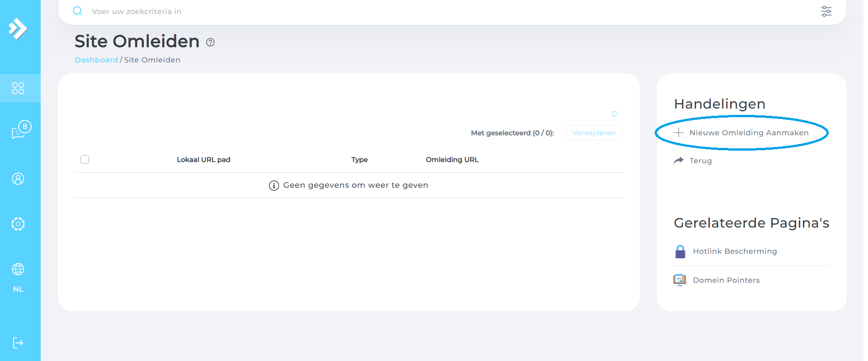Open the messages icon with badge 8
This screenshot has height=361, width=868.
(x=20, y=130)
